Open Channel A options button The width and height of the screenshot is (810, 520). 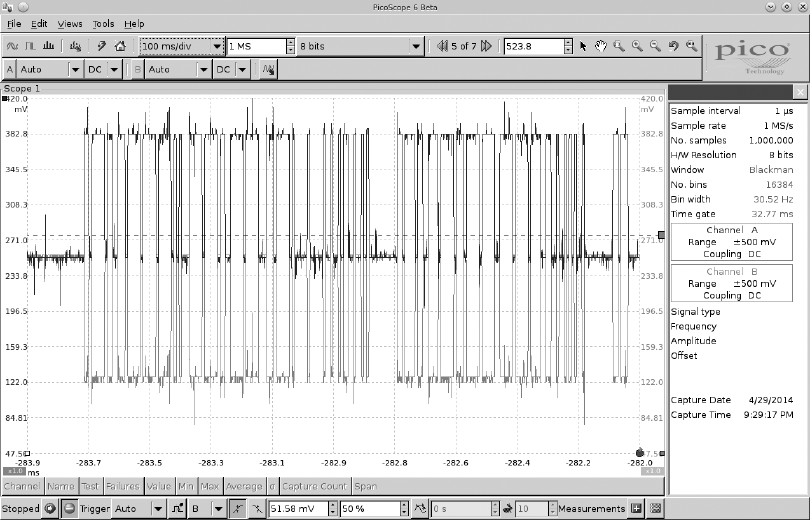[x=10, y=69]
